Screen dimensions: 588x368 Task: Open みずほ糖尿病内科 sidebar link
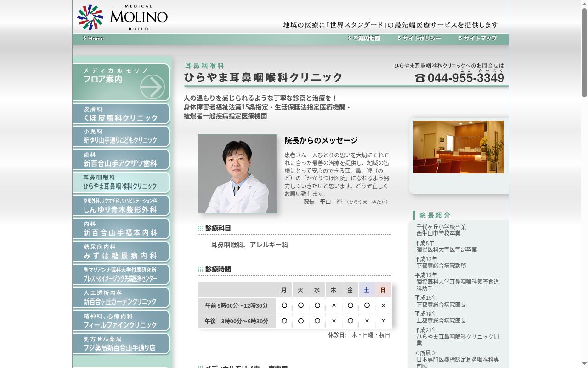[x=121, y=252]
